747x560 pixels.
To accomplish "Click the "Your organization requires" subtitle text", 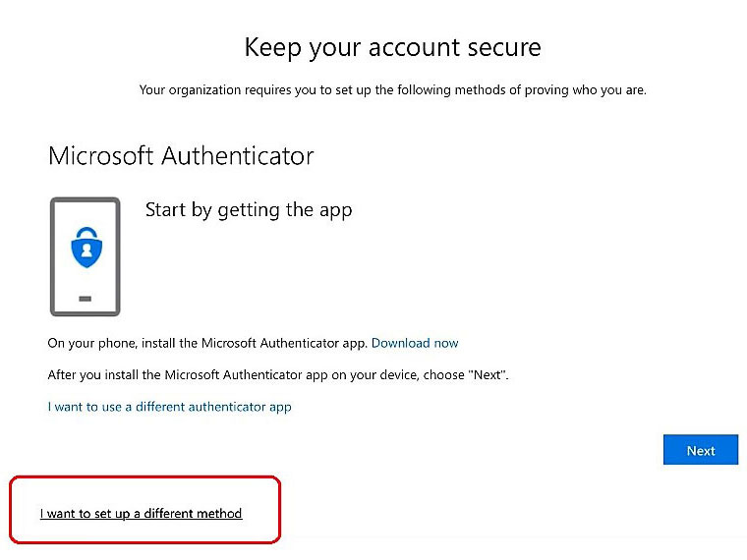I will [392, 90].
